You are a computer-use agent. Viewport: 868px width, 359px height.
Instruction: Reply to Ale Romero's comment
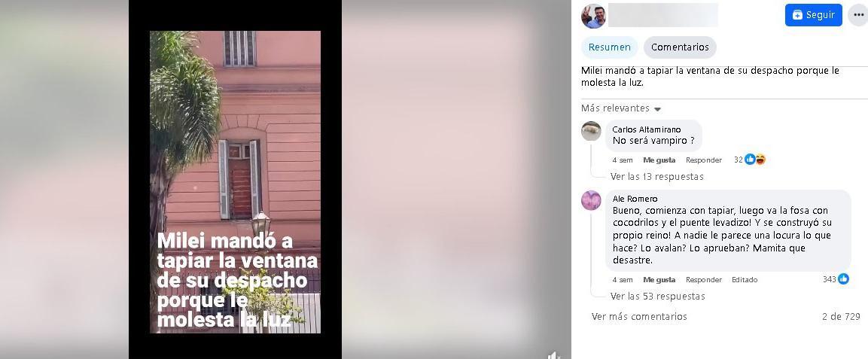[704, 280]
